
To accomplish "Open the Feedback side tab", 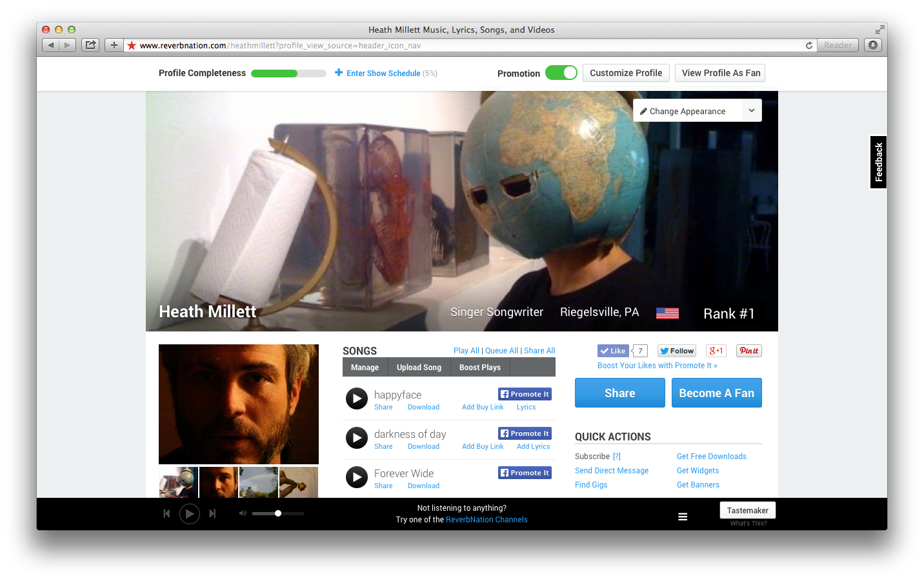I will coord(878,162).
